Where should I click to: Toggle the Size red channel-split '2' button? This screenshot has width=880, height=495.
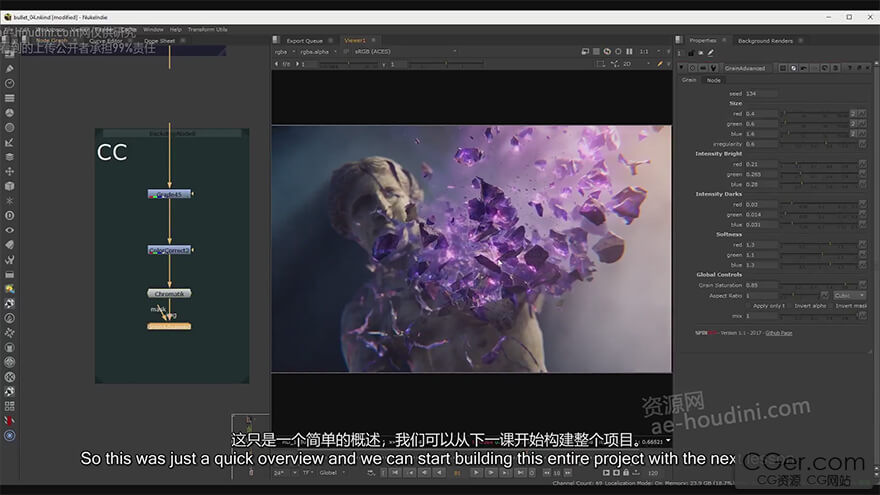tap(853, 114)
